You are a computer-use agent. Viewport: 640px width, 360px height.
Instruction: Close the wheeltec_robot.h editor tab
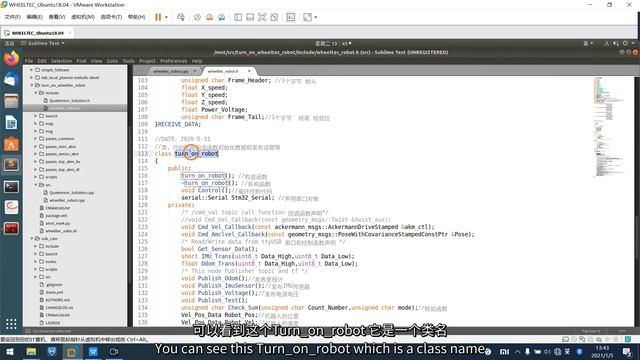[249, 71]
